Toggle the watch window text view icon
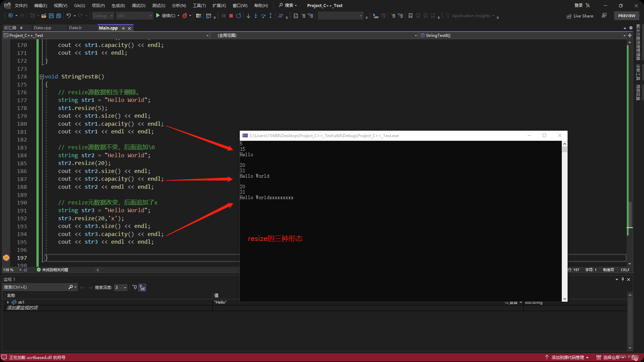 click(x=142, y=287)
